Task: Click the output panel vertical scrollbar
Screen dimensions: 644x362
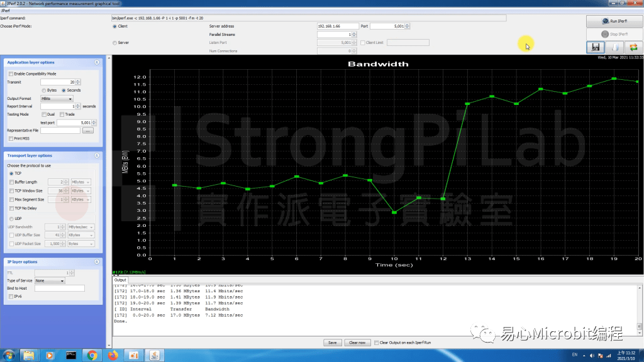Action: click(640, 310)
